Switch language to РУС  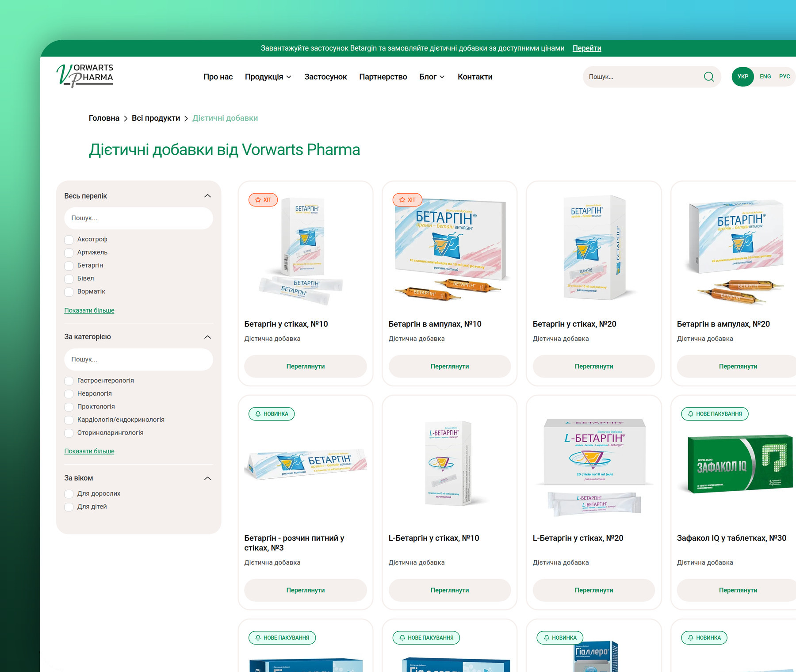click(x=785, y=76)
